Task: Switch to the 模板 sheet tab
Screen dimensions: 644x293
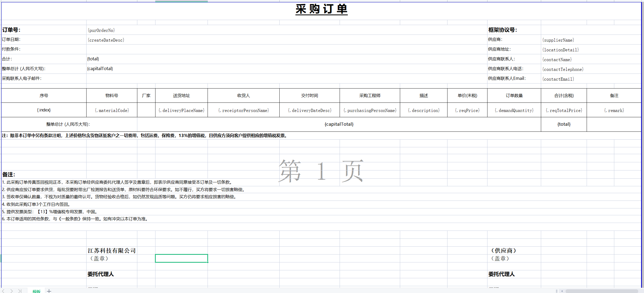Action: pos(36,291)
